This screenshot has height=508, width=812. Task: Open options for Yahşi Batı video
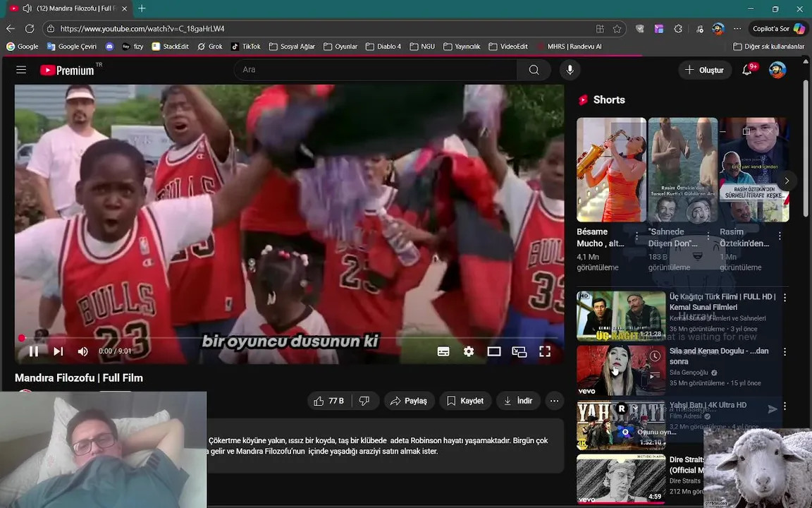pyautogui.click(x=785, y=406)
